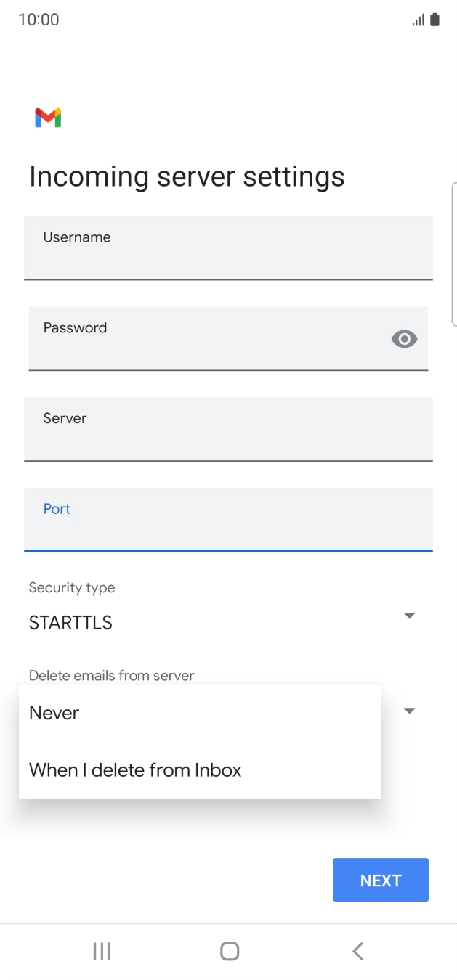This screenshot has width=457, height=980.
Task: Click the Username input field
Action: coord(228,248)
